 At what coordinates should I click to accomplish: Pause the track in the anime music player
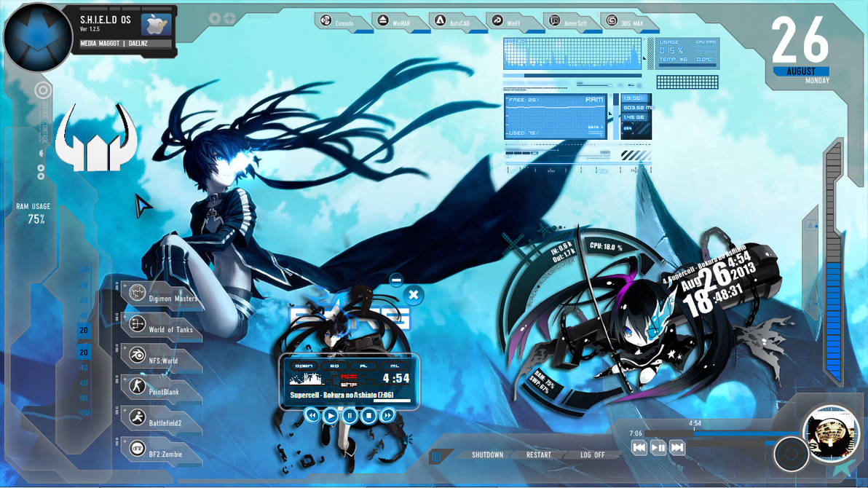[350, 415]
